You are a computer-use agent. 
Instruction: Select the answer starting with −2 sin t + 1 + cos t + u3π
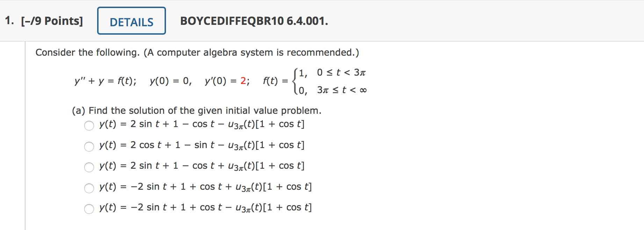(x=89, y=188)
